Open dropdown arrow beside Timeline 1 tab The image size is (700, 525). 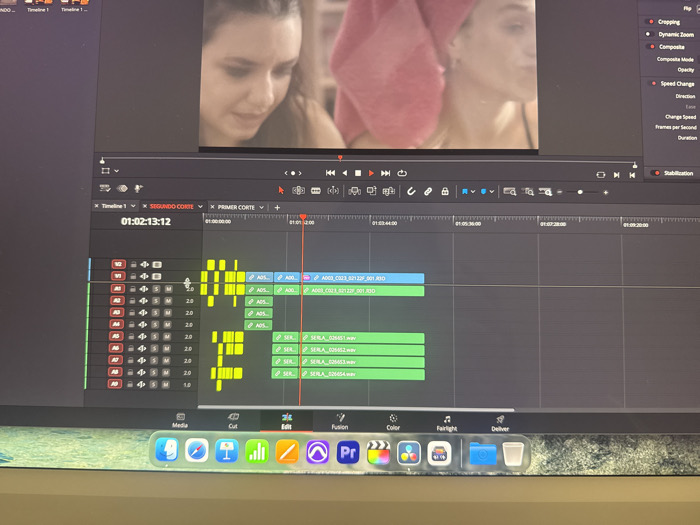click(x=133, y=206)
